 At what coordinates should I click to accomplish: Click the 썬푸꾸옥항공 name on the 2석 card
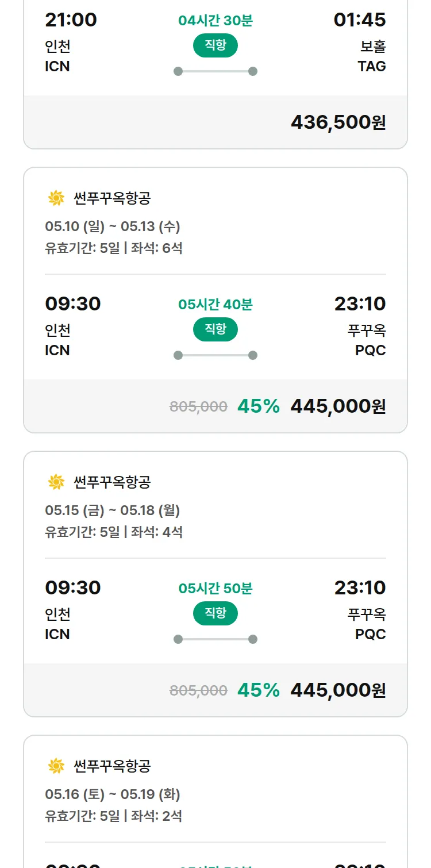tap(112, 766)
